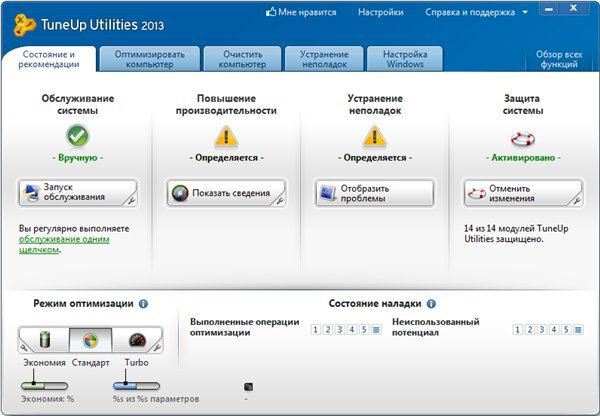Viewport: 600px width, 416px height.
Task: Open the Устранение неполадок tab
Action: 324,59
